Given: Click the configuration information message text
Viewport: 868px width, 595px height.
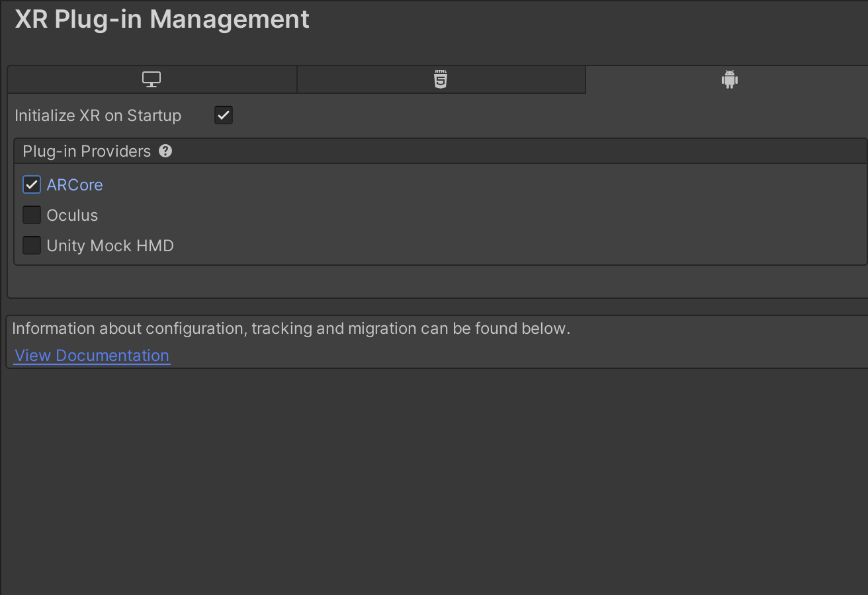Looking at the screenshot, I should (x=291, y=329).
